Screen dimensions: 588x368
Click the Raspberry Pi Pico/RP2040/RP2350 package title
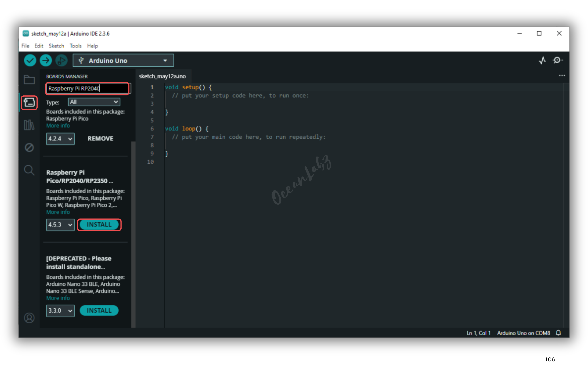tap(80, 177)
